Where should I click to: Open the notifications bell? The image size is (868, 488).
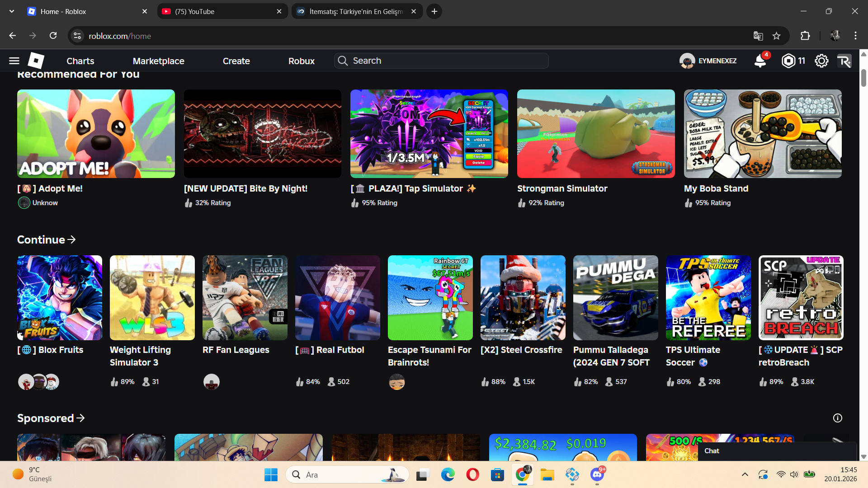pyautogui.click(x=760, y=61)
